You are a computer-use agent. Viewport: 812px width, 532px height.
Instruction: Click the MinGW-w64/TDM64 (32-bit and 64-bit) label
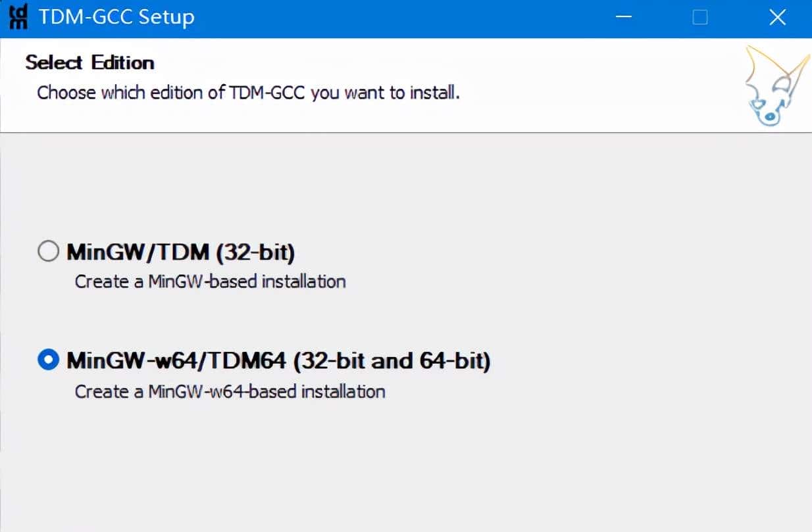tap(276, 360)
